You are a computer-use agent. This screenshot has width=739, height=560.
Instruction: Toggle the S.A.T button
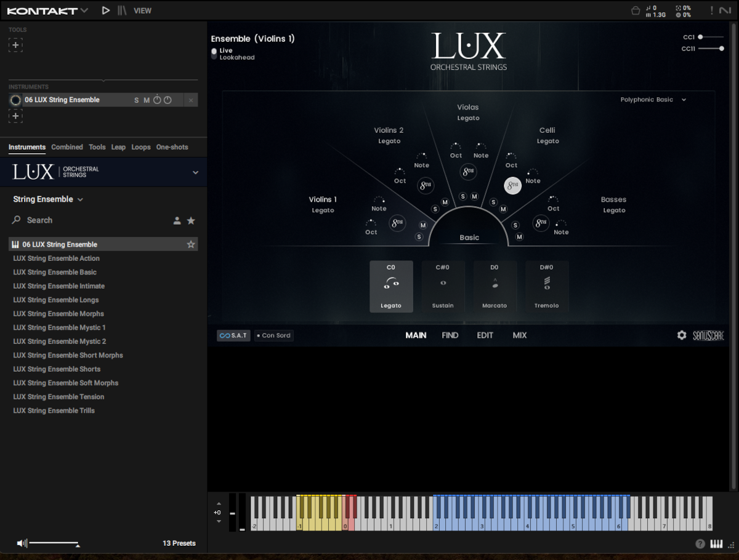233,335
